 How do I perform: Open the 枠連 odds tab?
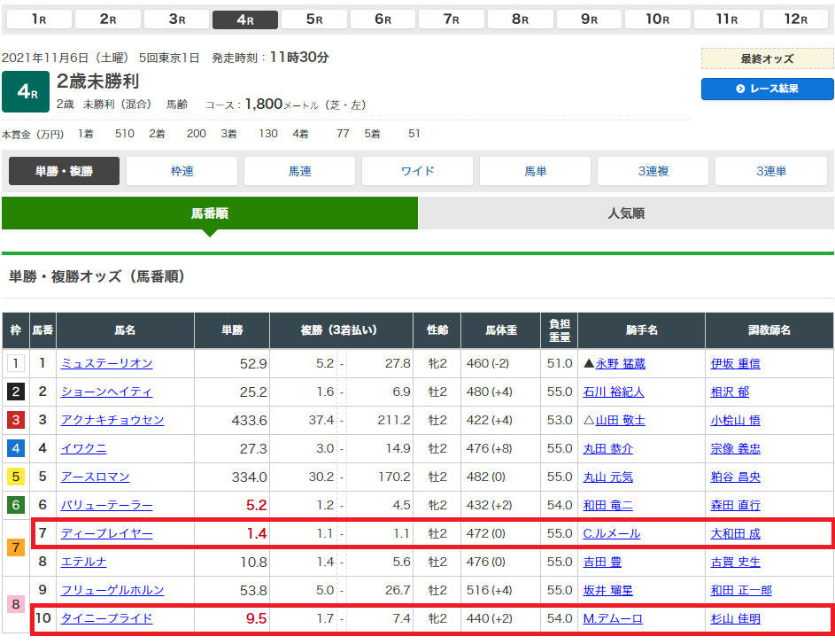(x=182, y=171)
